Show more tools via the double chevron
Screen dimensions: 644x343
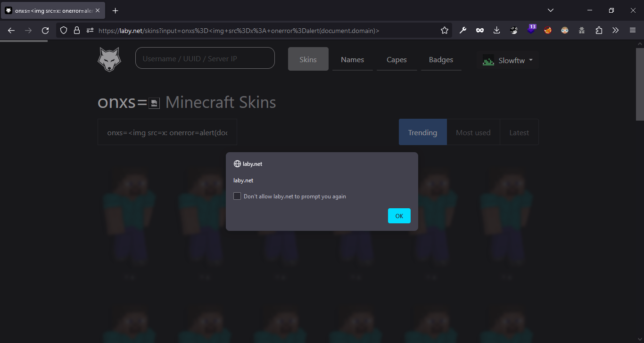[x=616, y=30]
